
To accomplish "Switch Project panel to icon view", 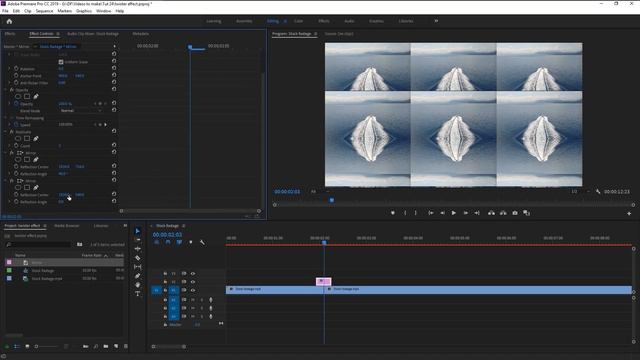I will pyautogui.click(x=27, y=347).
